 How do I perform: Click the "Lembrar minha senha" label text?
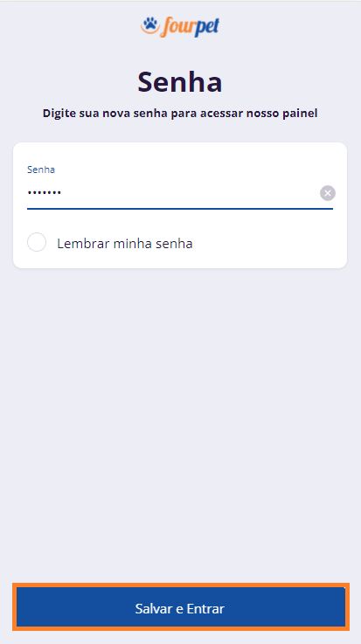coord(125,244)
